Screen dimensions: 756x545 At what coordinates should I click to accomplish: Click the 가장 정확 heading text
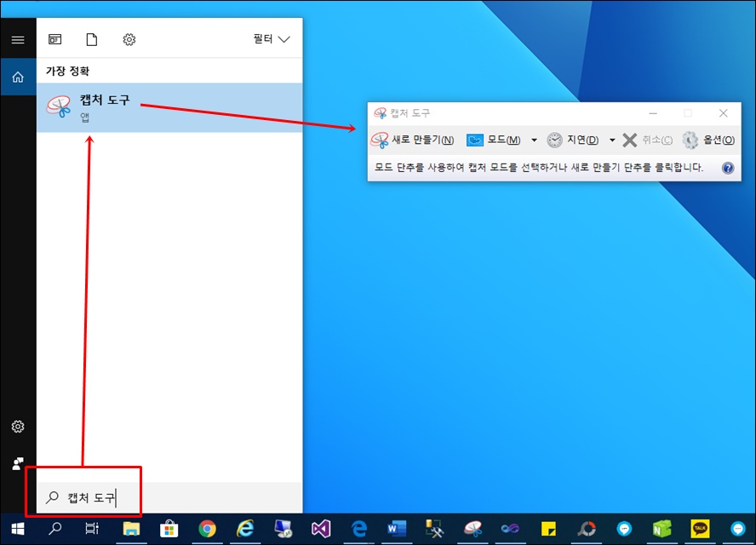tap(67, 72)
